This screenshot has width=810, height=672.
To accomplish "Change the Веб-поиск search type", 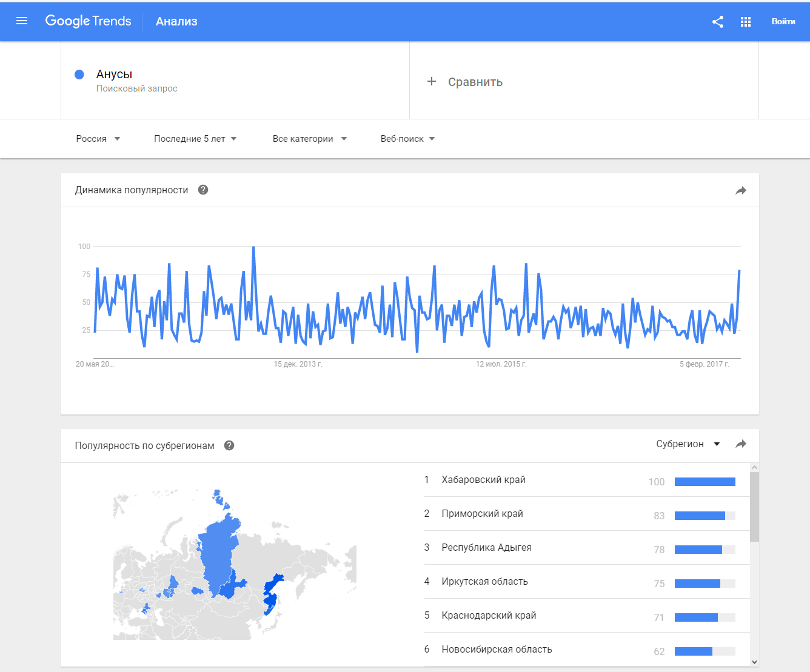I will click(x=407, y=139).
